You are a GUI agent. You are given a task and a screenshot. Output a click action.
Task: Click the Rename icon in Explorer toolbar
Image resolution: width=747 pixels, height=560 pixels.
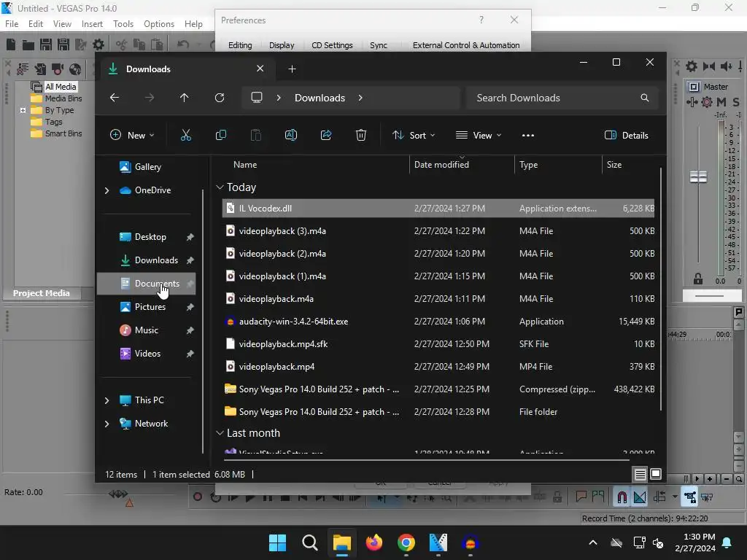pos(291,135)
